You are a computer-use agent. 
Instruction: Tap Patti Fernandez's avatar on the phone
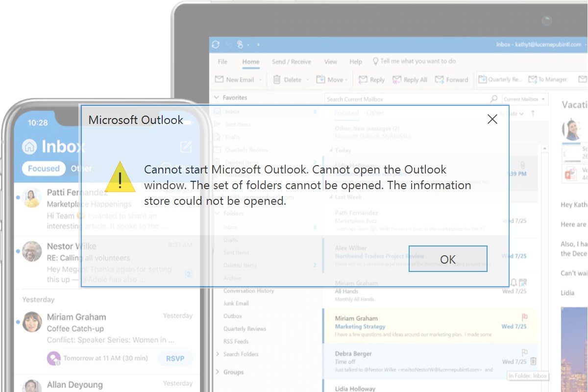(32, 197)
